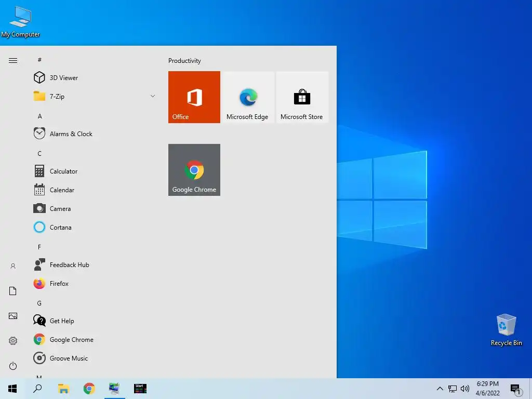Open taskbar Search magnifier
This screenshot has width=532, height=399.
(37, 389)
